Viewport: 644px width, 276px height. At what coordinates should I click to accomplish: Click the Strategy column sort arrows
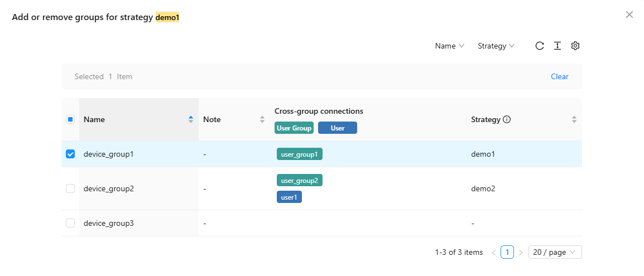pyautogui.click(x=574, y=119)
